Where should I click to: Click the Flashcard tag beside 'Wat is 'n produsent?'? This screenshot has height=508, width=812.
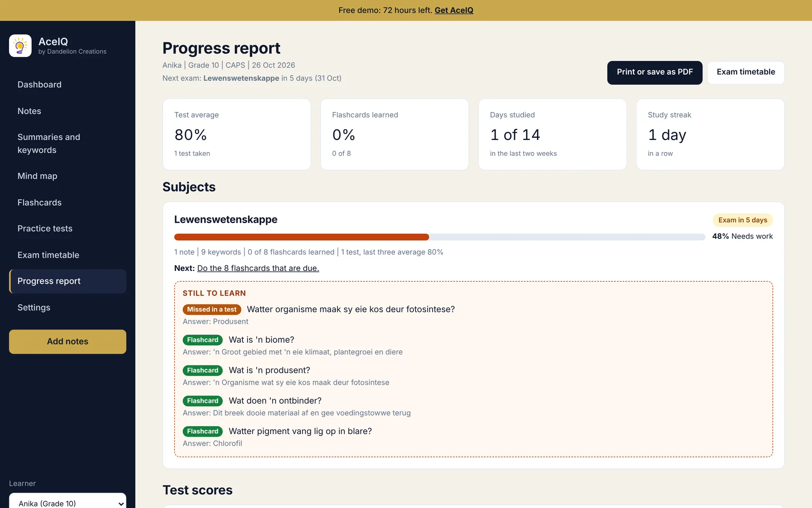coord(203,370)
